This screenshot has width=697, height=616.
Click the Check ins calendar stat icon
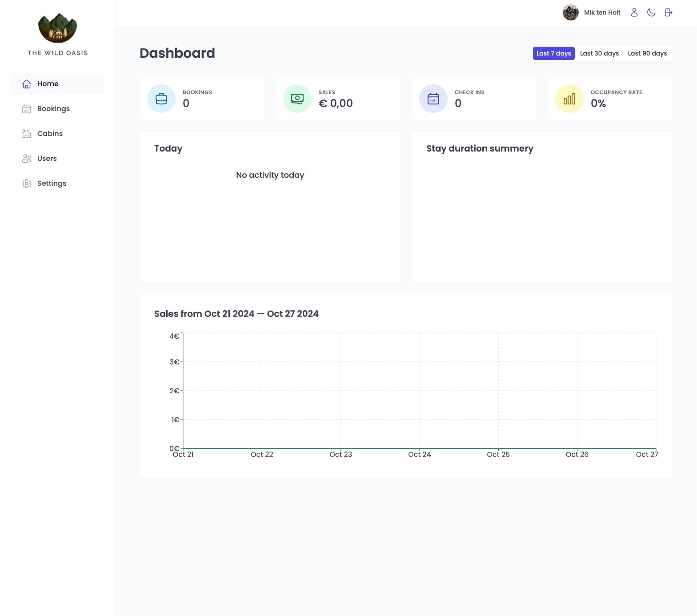point(433,99)
